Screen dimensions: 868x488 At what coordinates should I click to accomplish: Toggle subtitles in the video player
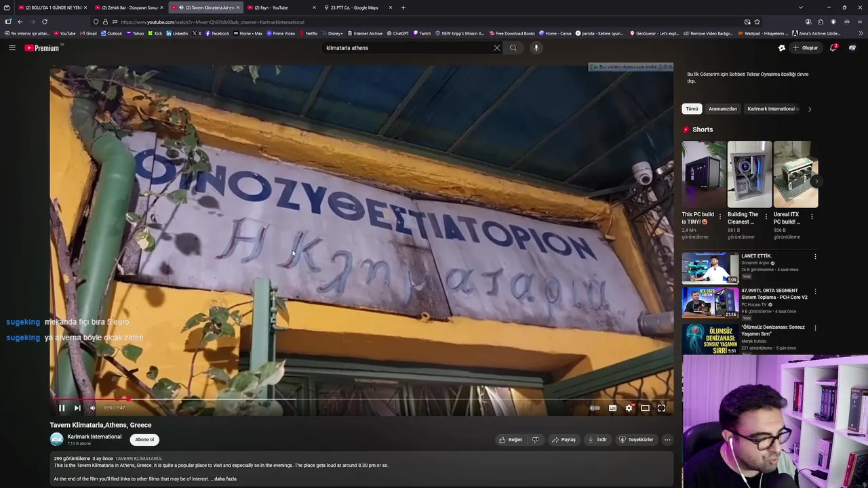612,408
